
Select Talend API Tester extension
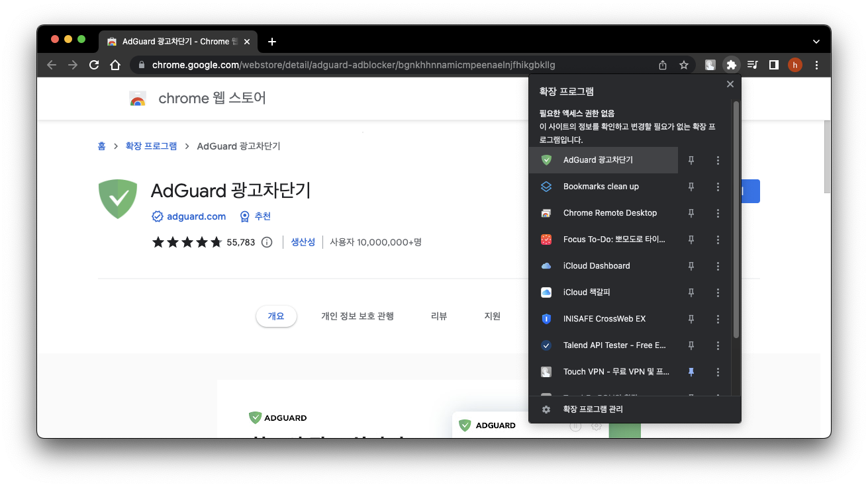point(603,345)
